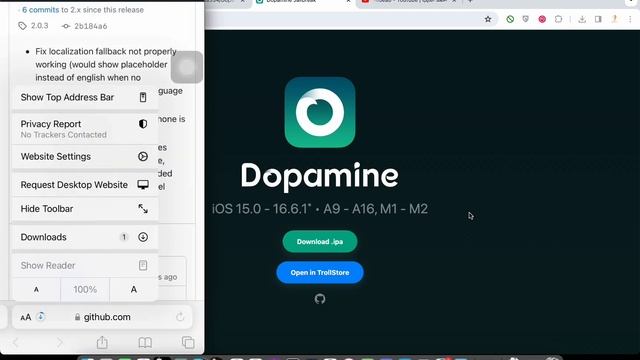Tap the grayed Show Reader entry

point(85,265)
